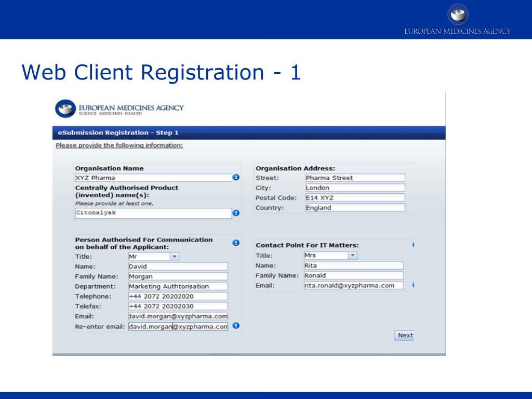The width and height of the screenshot is (532, 399).
Task: Click 'Please provide at least one.' hint text
Action: tap(114, 204)
